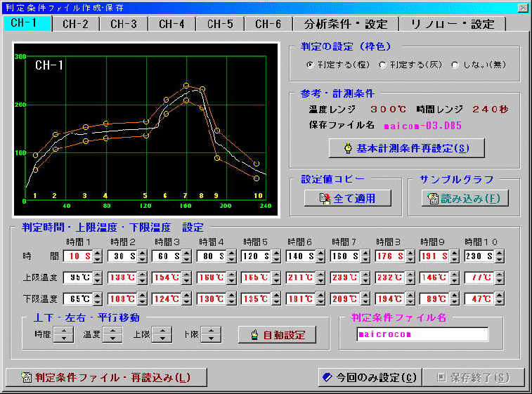Adjust the 時間1 time spinner
The height and width of the screenshot is (394, 532).
(x=98, y=256)
